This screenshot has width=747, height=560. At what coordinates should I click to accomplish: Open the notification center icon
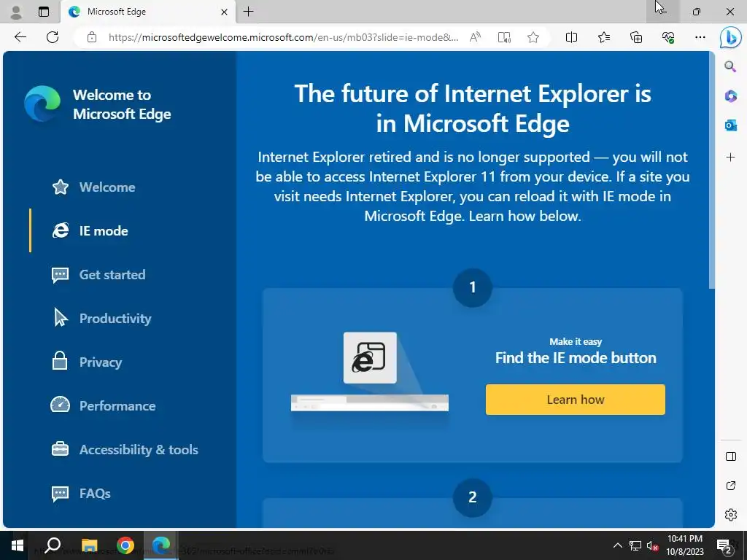point(724,545)
